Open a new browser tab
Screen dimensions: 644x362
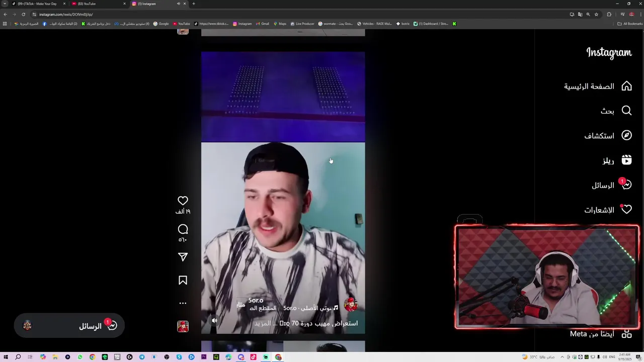194,4
